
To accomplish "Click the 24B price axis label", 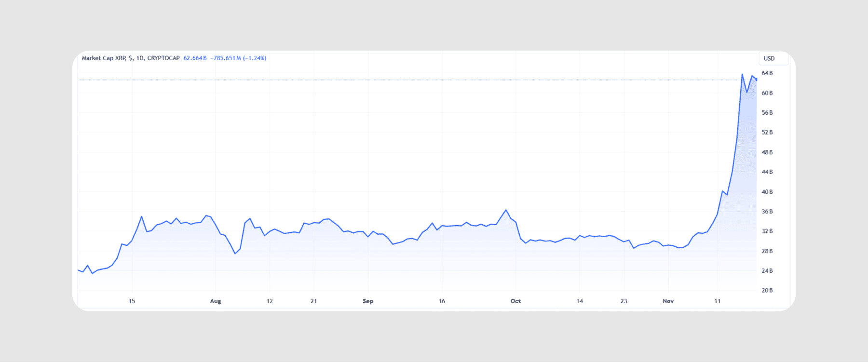I will 767,271.
